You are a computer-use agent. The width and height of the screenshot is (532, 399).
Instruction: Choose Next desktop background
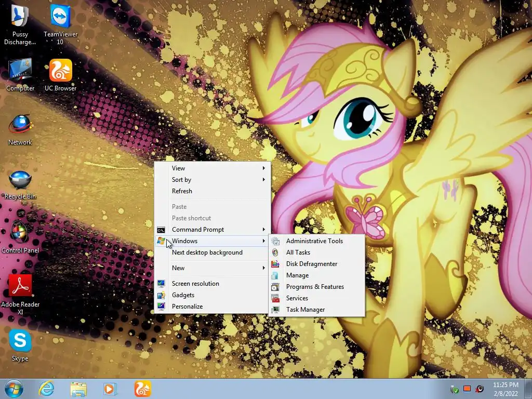click(x=212, y=252)
